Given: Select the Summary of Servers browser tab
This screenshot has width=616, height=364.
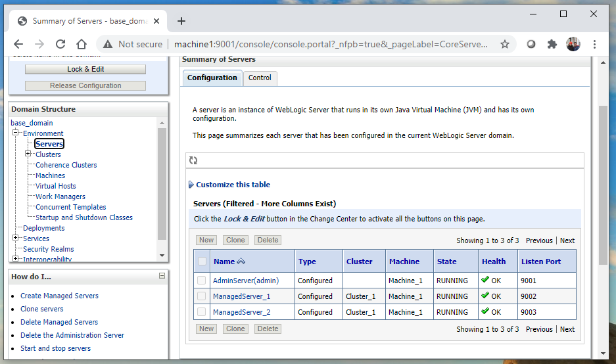Looking at the screenshot, I should [x=89, y=21].
